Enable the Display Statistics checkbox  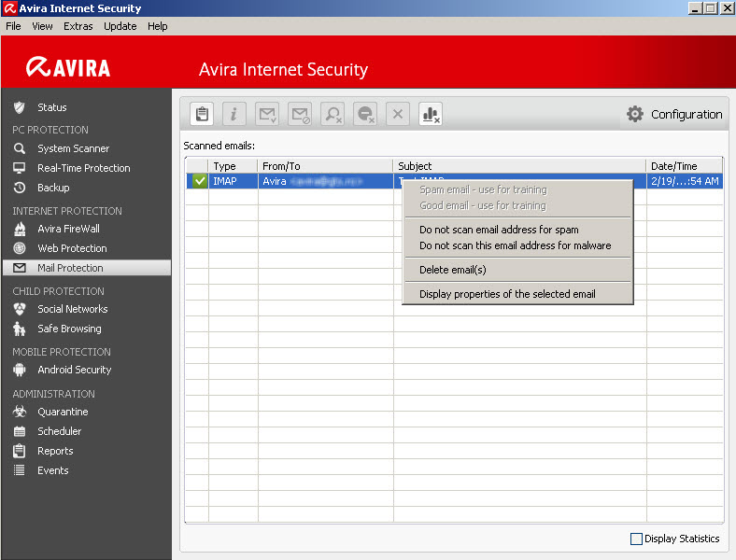pos(636,539)
